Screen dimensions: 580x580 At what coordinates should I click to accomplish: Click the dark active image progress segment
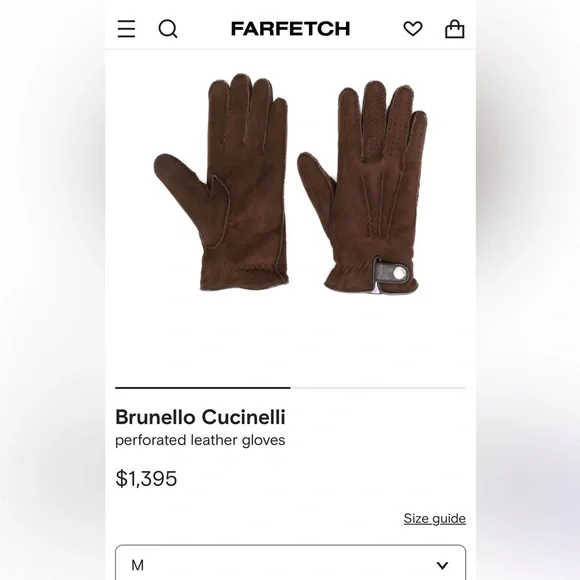[203, 388]
